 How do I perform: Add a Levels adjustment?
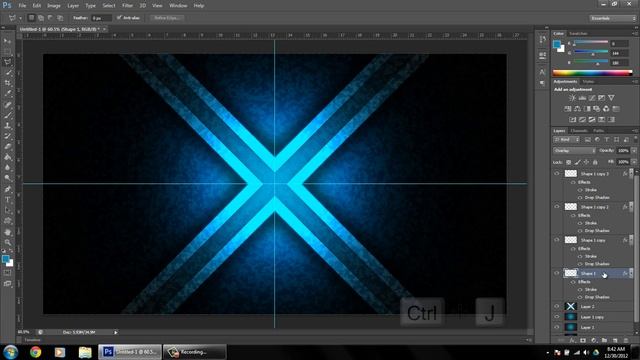(x=582, y=98)
